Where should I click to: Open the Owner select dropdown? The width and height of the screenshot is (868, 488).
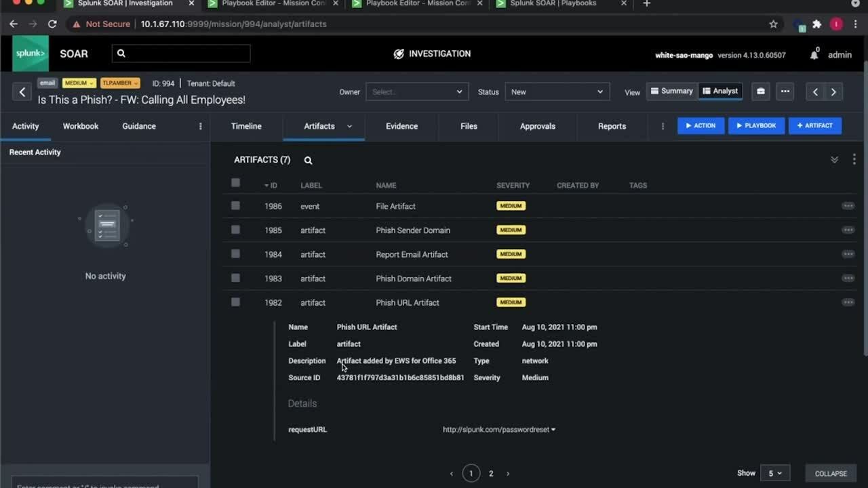click(416, 92)
